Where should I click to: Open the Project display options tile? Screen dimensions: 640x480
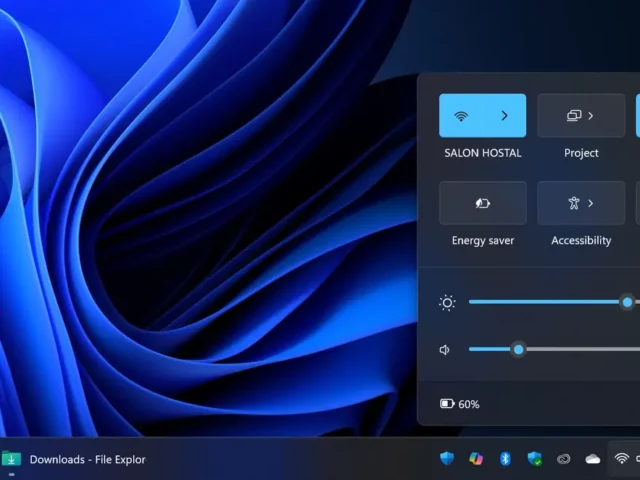tap(581, 116)
